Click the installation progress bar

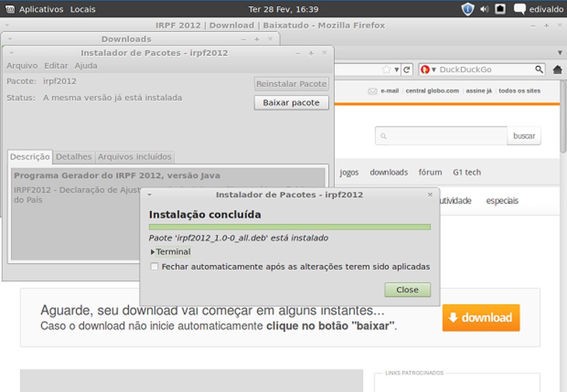coord(290,227)
